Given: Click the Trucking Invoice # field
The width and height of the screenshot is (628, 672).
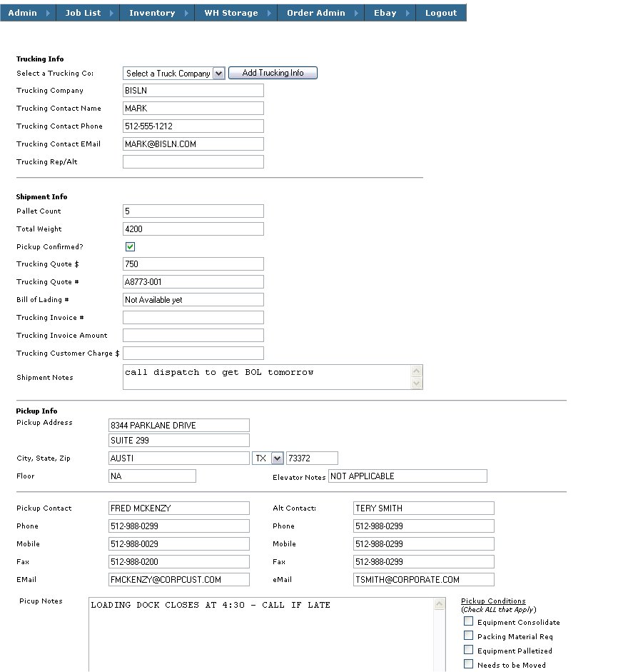Looking at the screenshot, I should (193, 317).
